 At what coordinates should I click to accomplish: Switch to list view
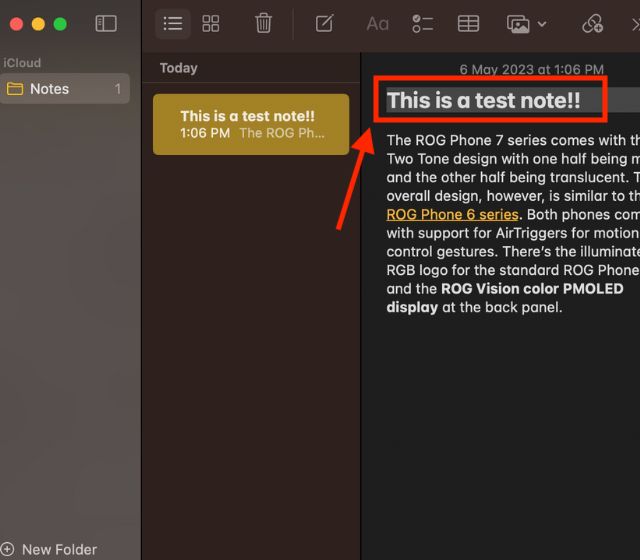click(173, 23)
